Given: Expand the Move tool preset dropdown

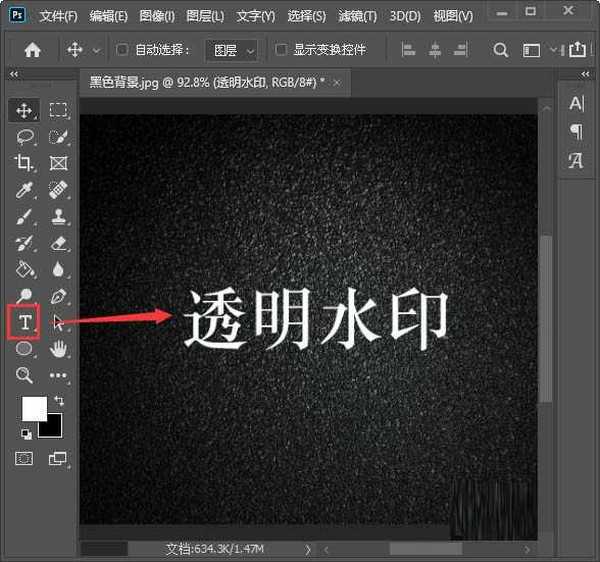Looking at the screenshot, I should click(x=96, y=49).
